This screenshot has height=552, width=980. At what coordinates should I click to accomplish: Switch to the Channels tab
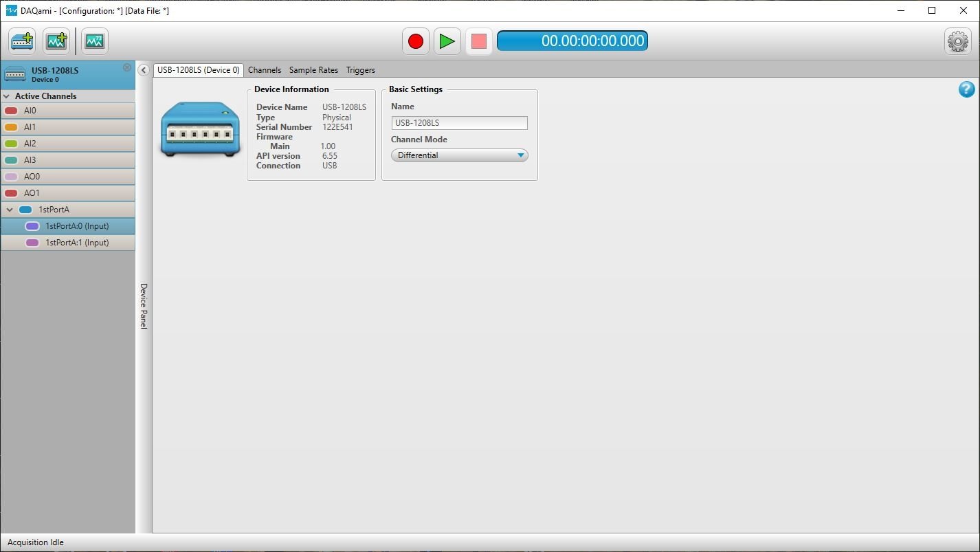tap(265, 70)
